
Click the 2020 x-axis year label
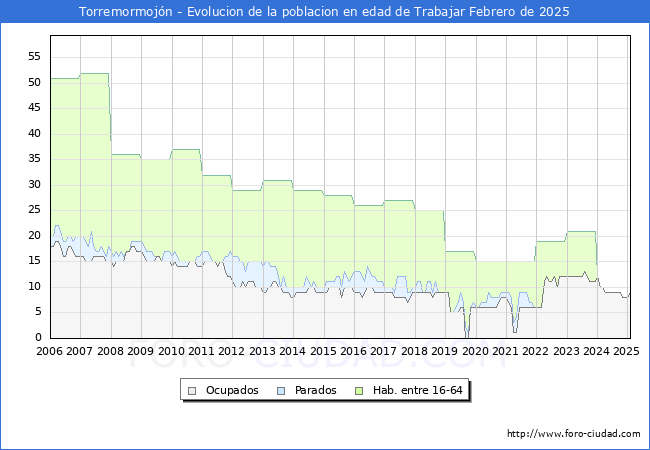475,351
